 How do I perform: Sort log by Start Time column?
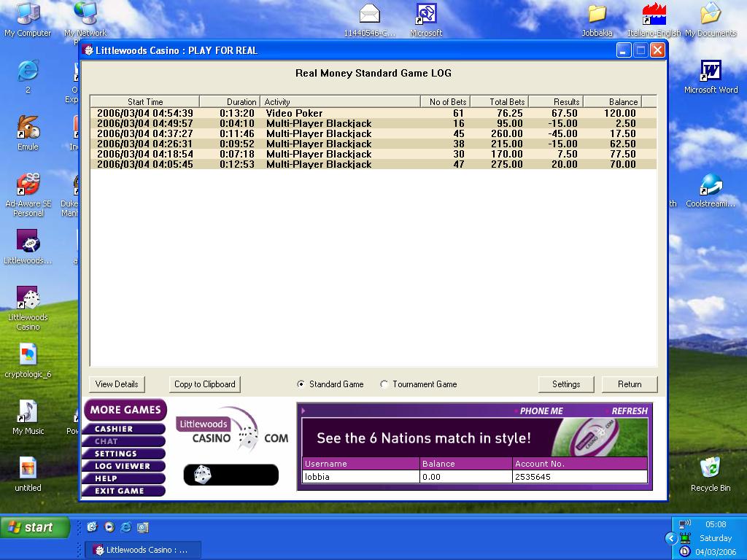pos(145,101)
